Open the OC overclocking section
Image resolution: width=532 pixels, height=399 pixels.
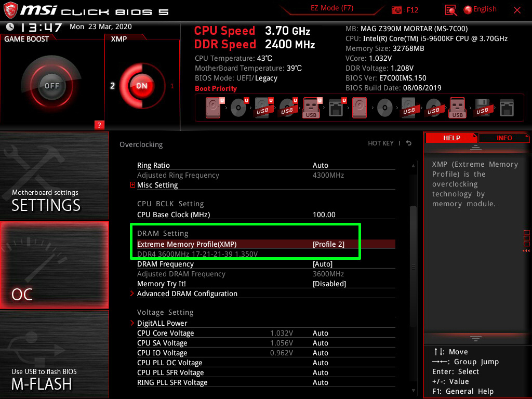[x=54, y=265]
